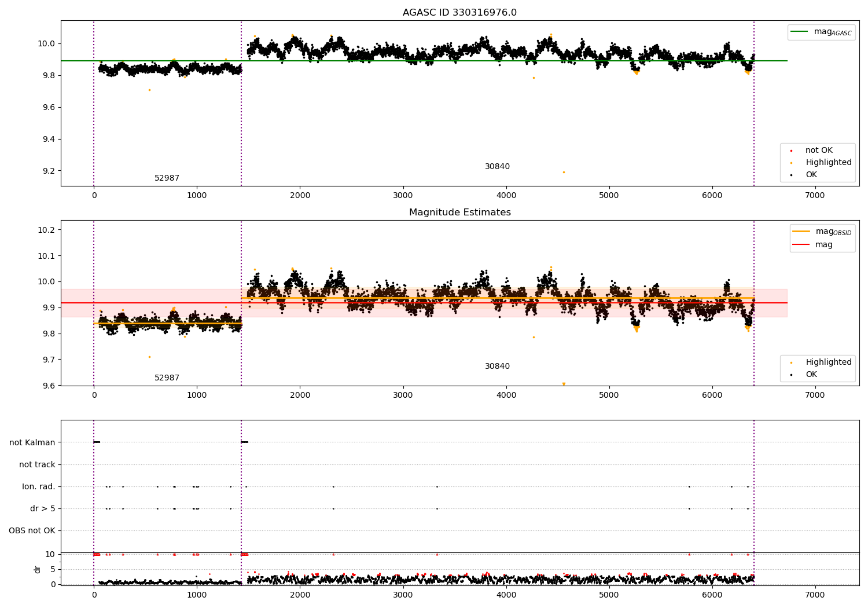Click the 'Ion. rad.' row label

pyautogui.click(x=39, y=487)
